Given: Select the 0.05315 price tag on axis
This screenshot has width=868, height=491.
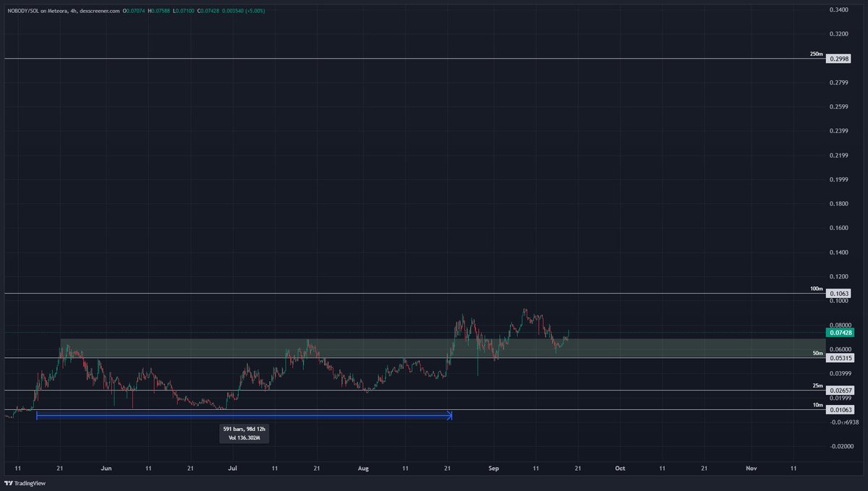Looking at the screenshot, I should (x=840, y=358).
